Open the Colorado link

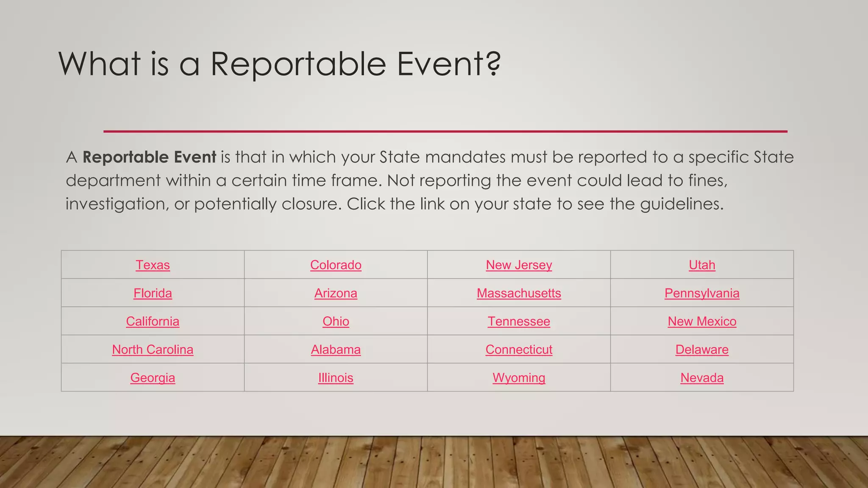click(x=336, y=265)
